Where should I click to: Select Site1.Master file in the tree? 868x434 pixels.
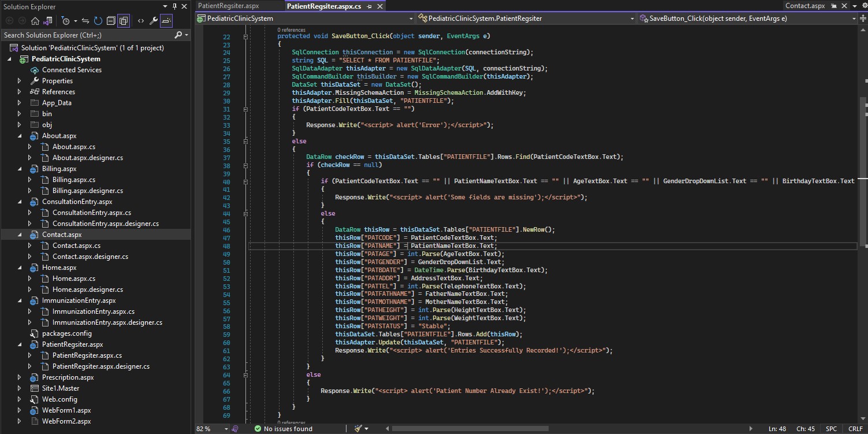[61, 388]
